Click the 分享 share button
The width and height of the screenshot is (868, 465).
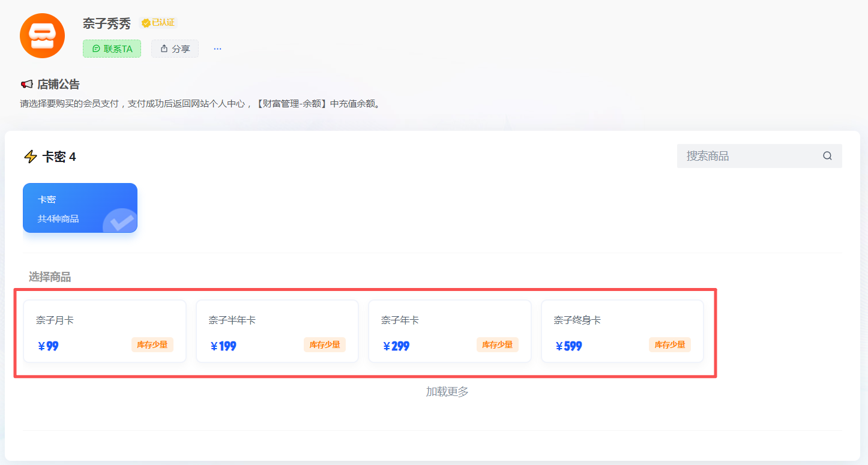(x=175, y=49)
